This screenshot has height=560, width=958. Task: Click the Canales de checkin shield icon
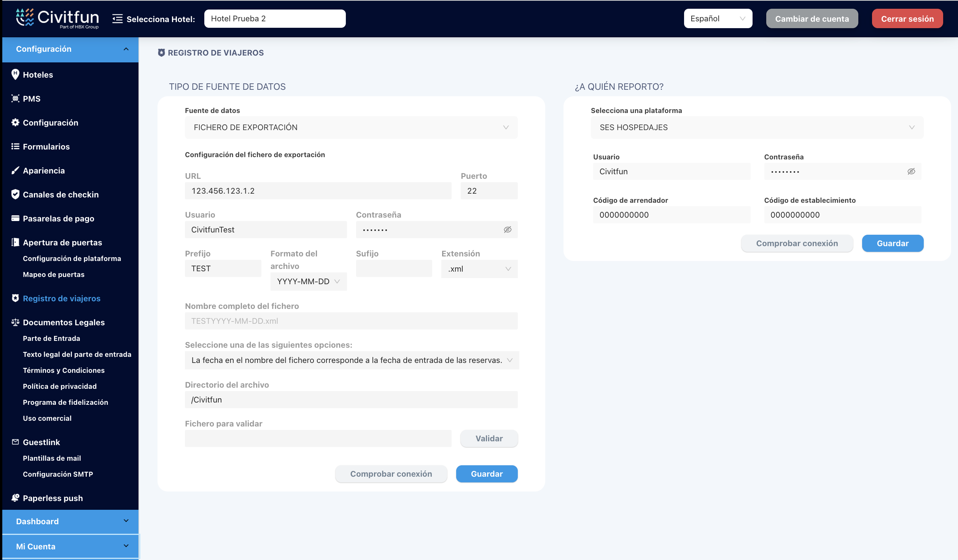pos(15,194)
